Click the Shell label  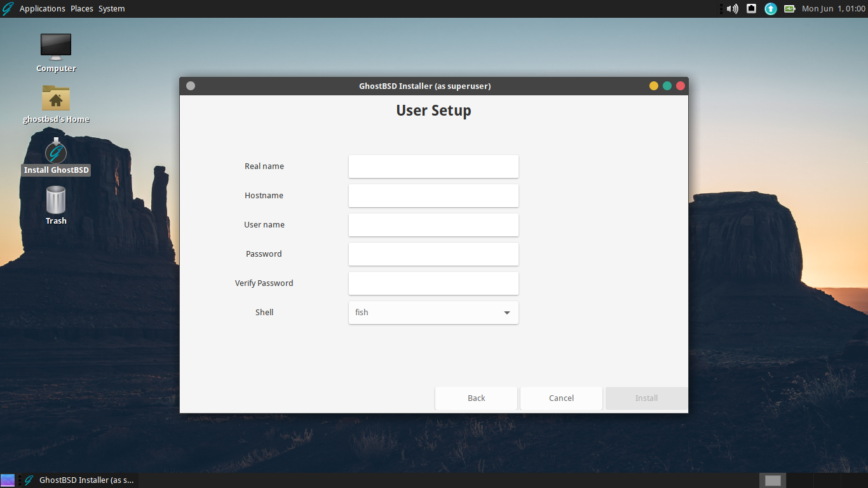coord(264,313)
